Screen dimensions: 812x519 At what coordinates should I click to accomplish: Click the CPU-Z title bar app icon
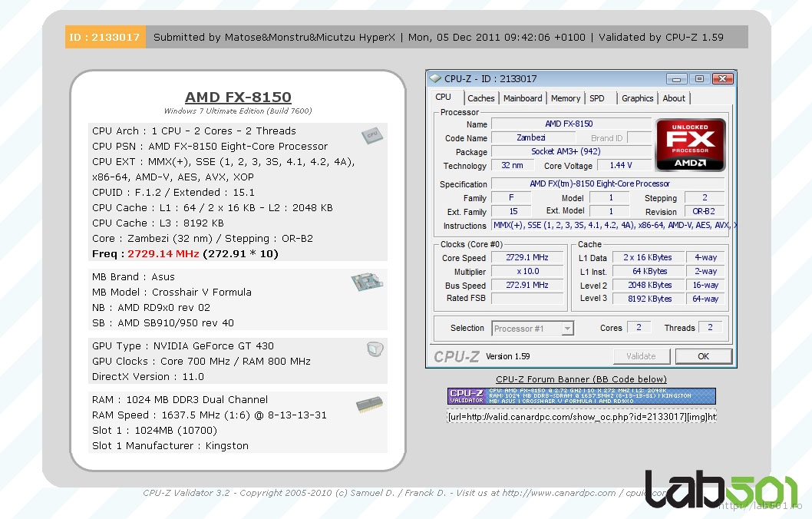tap(436, 78)
